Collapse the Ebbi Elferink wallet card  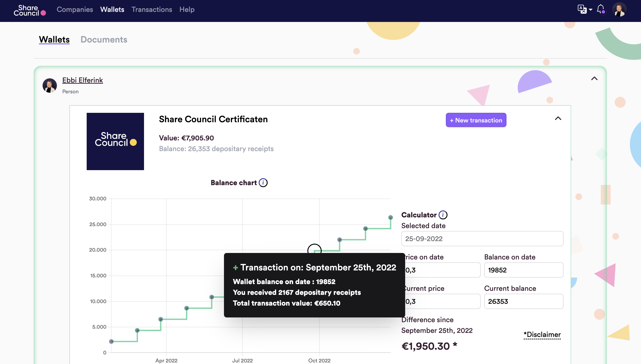(594, 79)
